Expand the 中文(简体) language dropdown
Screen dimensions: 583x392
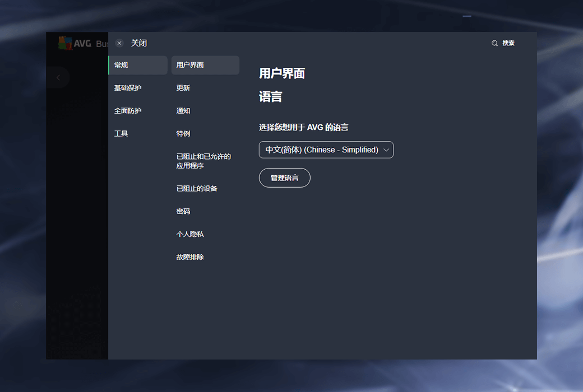coord(326,150)
